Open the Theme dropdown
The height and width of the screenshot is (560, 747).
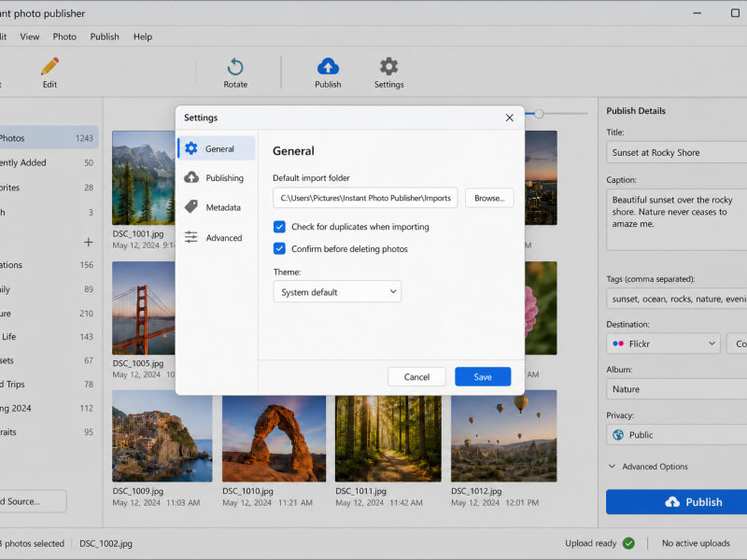pyautogui.click(x=337, y=291)
